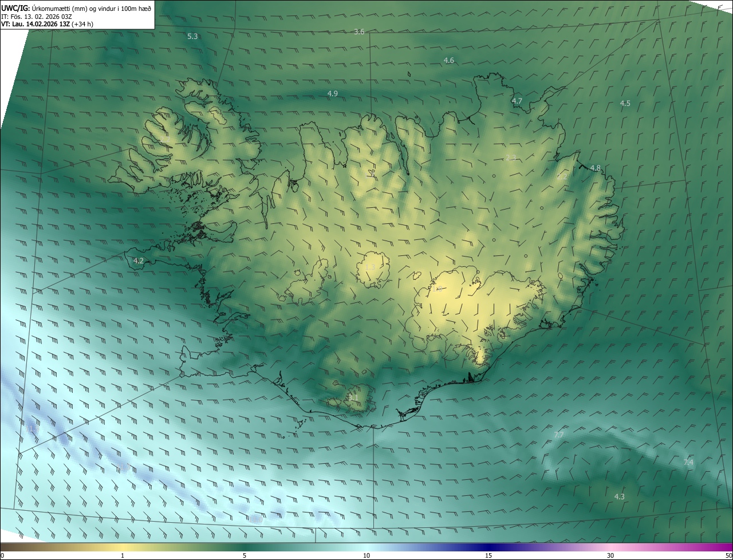Click the 1 tick on the color scale
The width and height of the screenshot is (733, 560).
pos(123,555)
